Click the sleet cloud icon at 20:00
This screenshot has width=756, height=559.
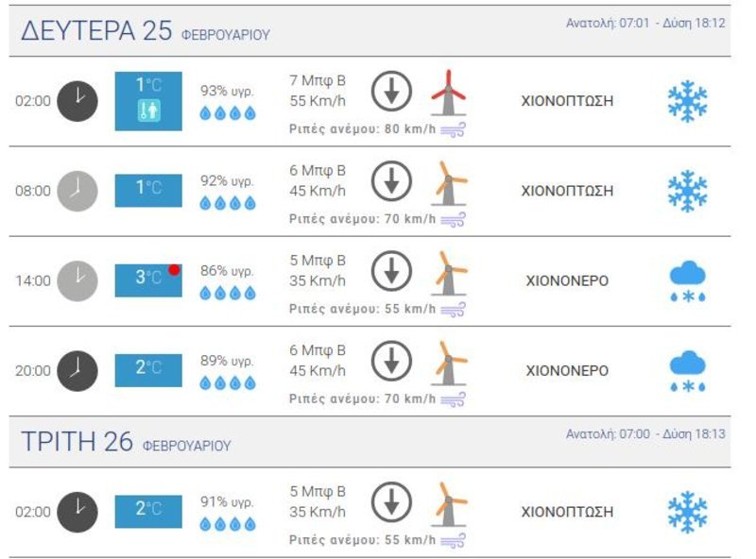(x=688, y=371)
